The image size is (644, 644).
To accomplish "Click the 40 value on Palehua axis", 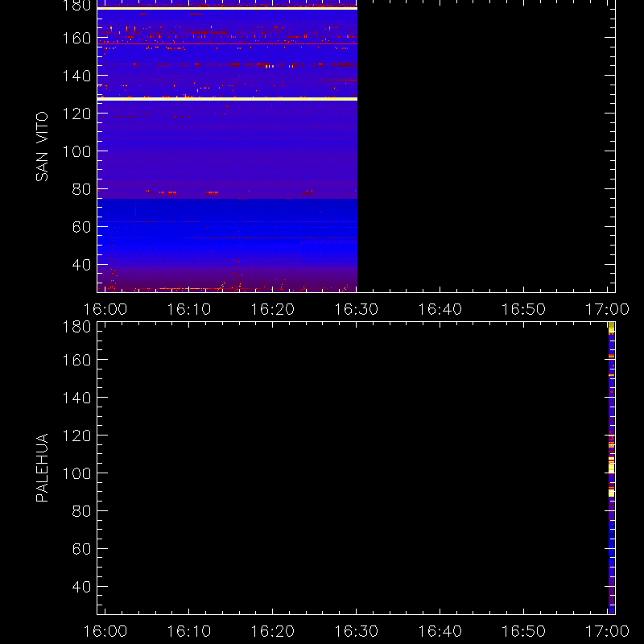I will coord(82,587).
